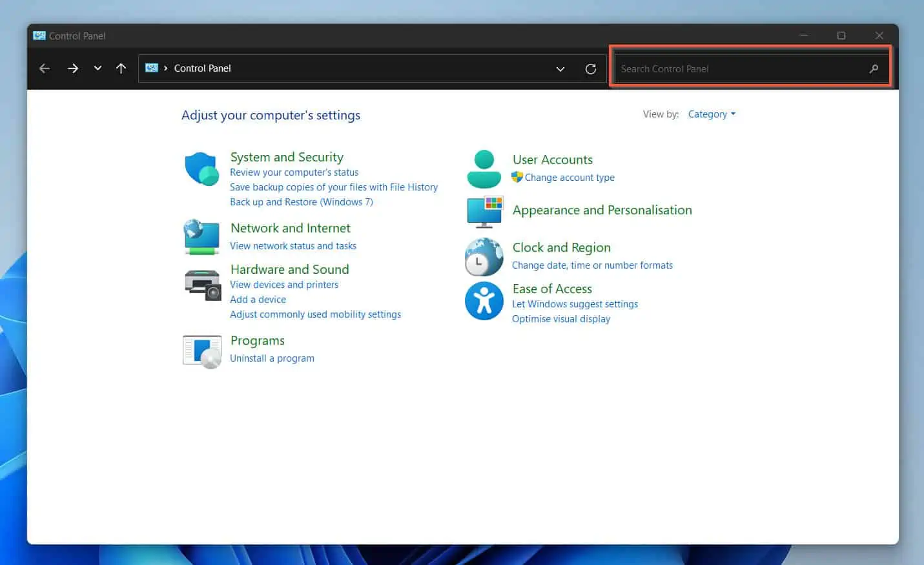Click View devices and printers link
The height and width of the screenshot is (565, 924).
click(x=284, y=285)
